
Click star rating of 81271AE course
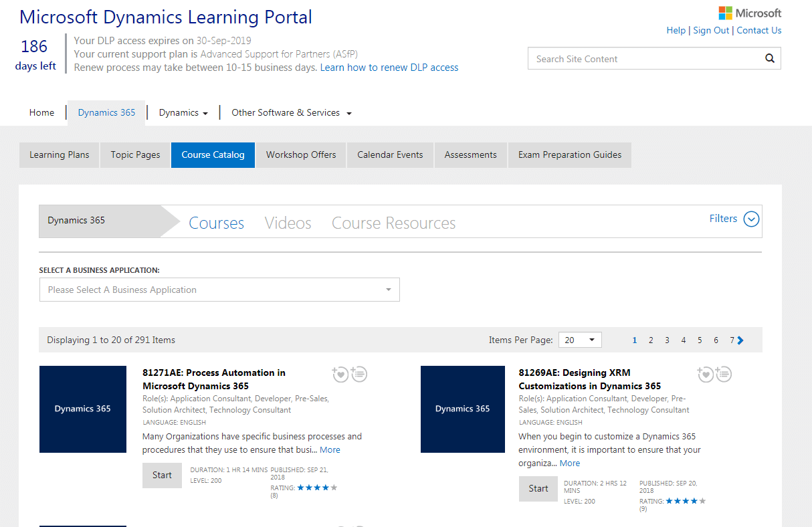[318, 488]
